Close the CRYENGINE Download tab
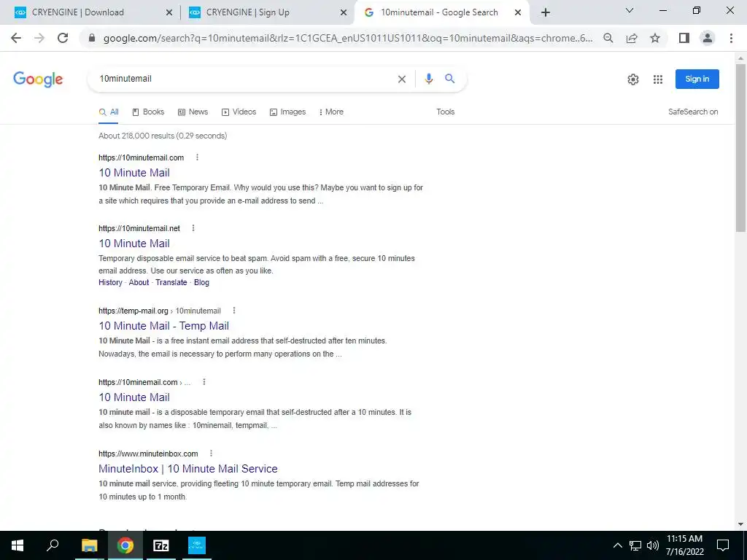The width and height of the screenshot is (747, 560). (169, 12)
